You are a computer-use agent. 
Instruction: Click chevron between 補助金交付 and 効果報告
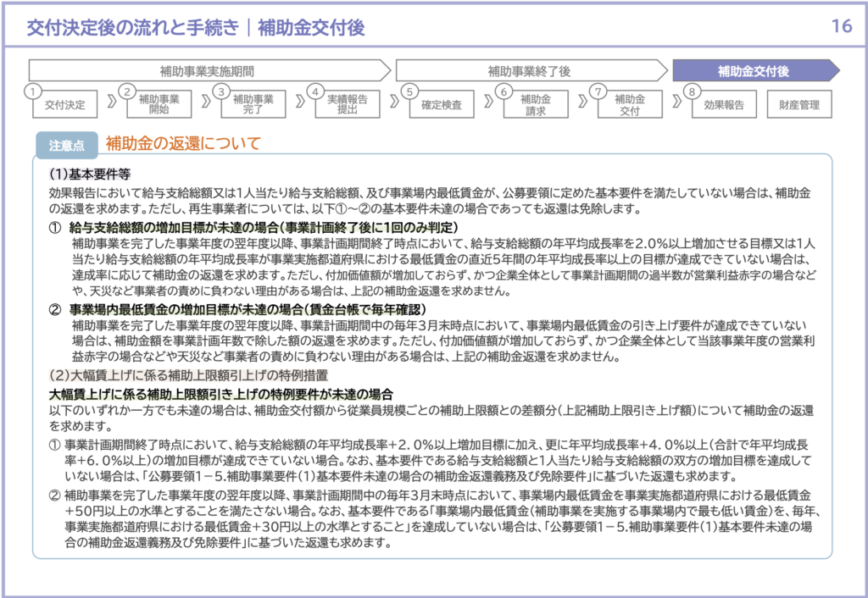coord(676,105)
